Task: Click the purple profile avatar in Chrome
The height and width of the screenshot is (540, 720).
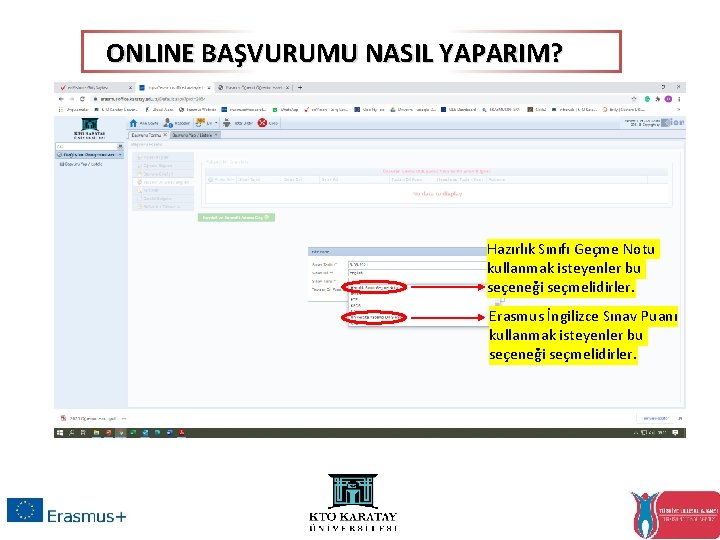Action: point(669,99)
